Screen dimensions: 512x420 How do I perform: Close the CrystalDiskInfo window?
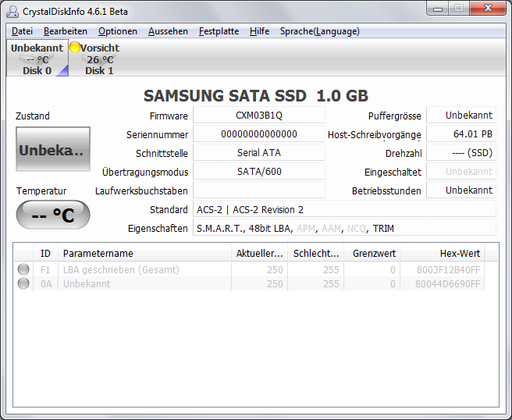tap(488, 9)
